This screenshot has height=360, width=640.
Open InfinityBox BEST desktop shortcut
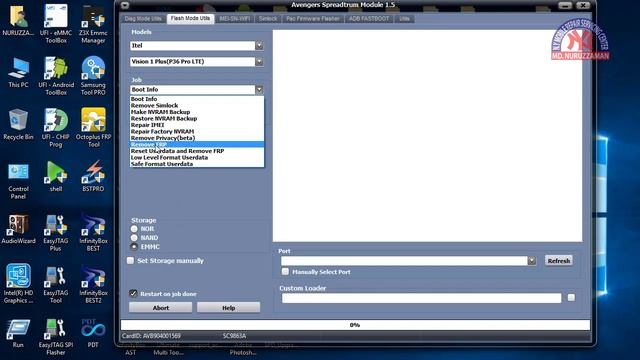93,233
